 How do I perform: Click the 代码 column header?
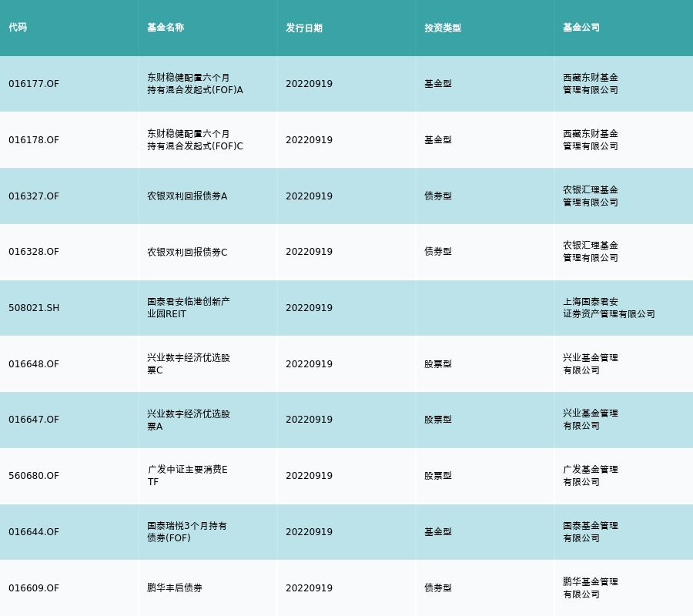(x=18, y=28)
